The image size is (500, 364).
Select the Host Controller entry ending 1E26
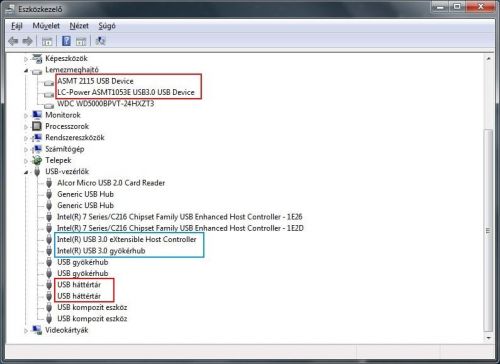(180, 217)
